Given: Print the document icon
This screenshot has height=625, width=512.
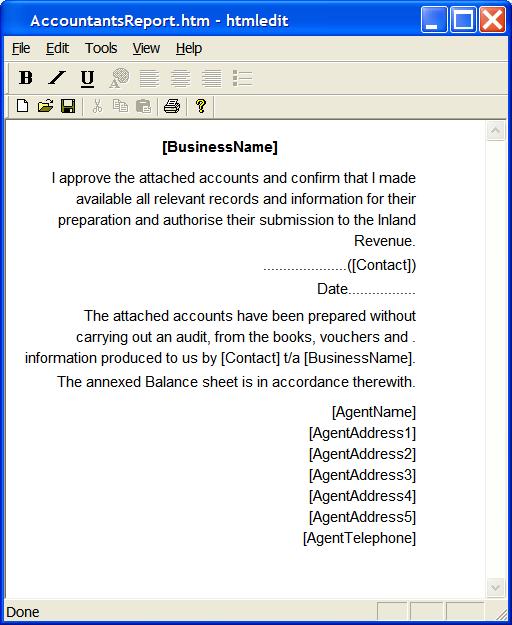Looking at the screenshot, I should coord(172,106).
